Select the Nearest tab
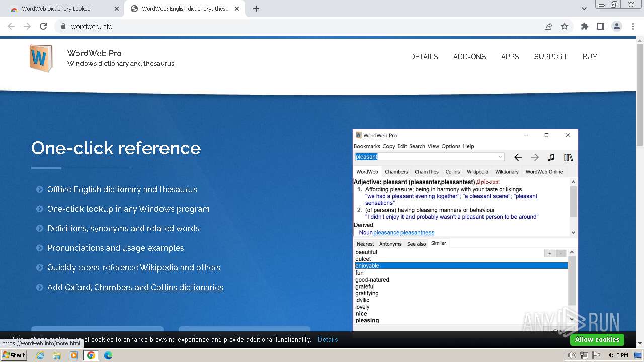This screenshot has width=644, height=362. coord(365,244)
